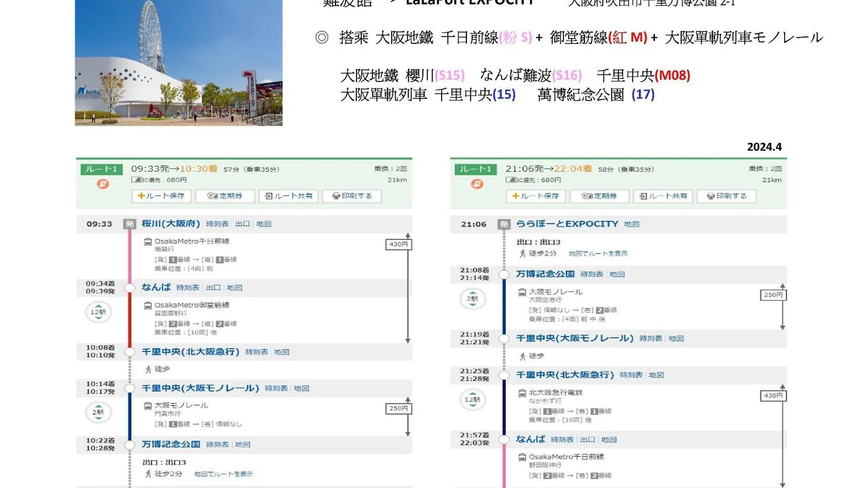Expand the 12駅 stops under 09:39 departure
The image size is (868, 488).
[x=98, y=312]
